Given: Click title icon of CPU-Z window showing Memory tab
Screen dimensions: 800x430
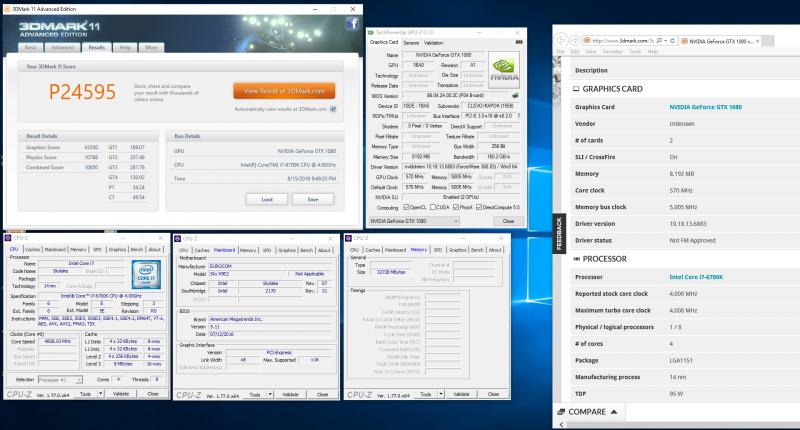Looking at the screenshot, I should tap(348, 238).
